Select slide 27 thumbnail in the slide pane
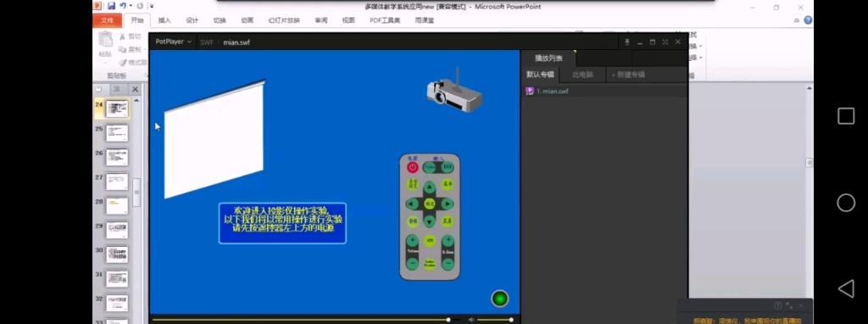The height and width of the screenshot is (324, 868). (x=117, y=182)
